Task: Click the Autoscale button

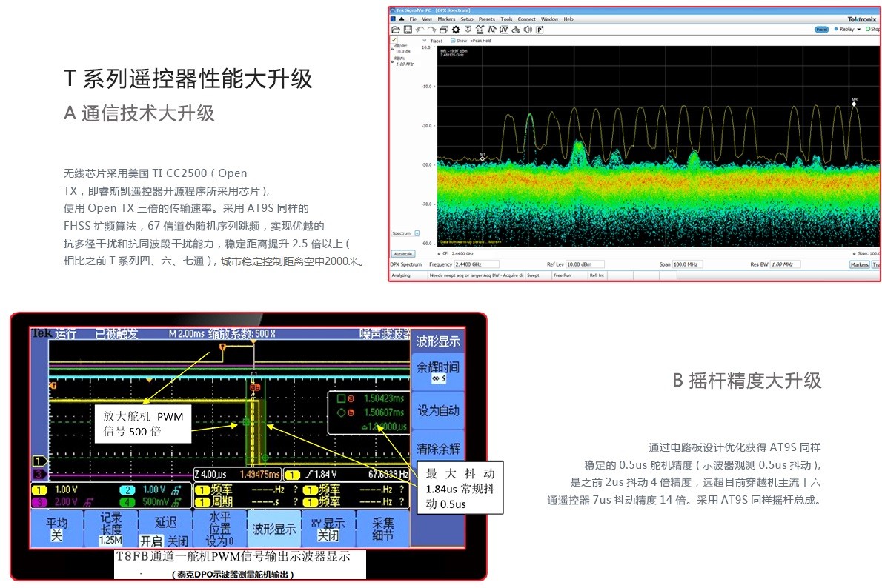Action: (402, 253)
